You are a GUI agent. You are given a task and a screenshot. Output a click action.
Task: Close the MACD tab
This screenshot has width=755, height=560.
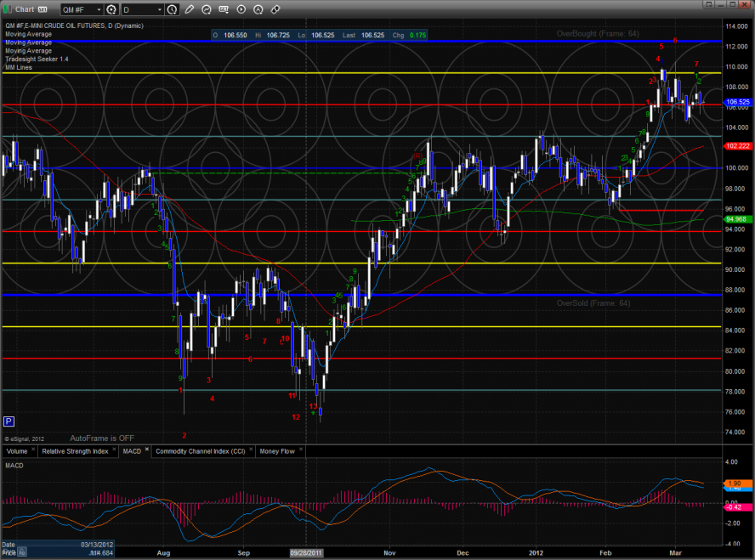click(x=146, y=449)
